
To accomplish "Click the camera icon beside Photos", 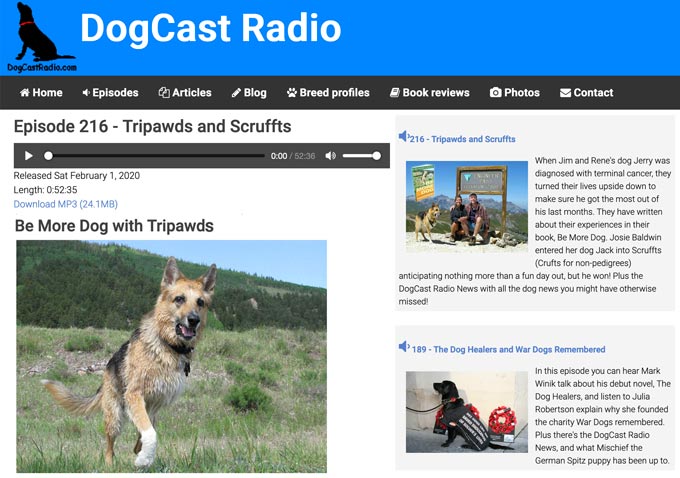I will pos(496,92).
